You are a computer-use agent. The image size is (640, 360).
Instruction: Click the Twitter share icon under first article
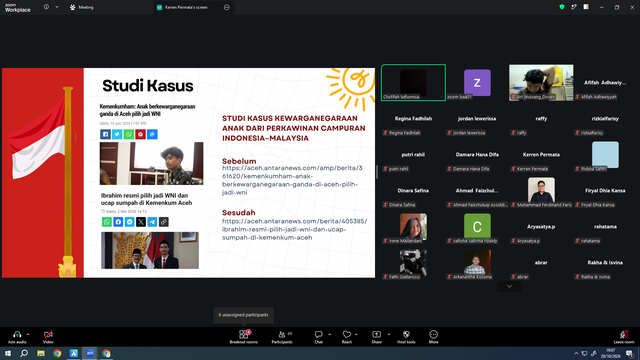(x=117, y=134)
